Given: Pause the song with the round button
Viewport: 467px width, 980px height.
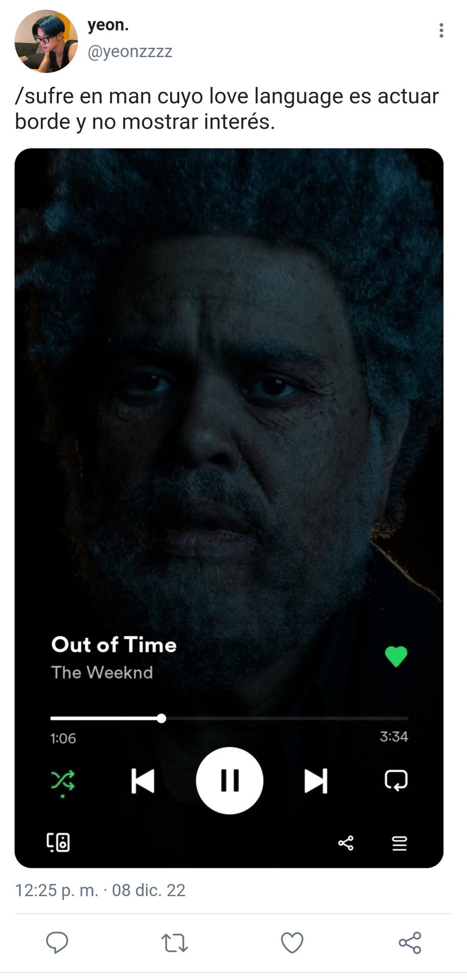Looking at the screenshot, I should tap(229, 780).
